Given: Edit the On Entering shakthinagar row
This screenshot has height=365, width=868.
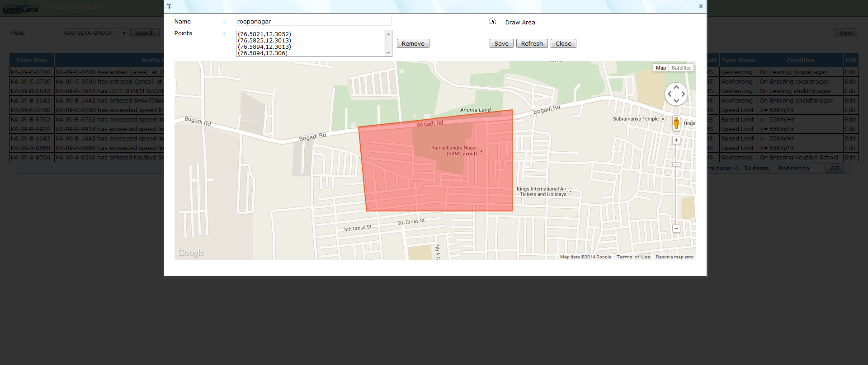Looking at the screenshot, I should (850, 100).
